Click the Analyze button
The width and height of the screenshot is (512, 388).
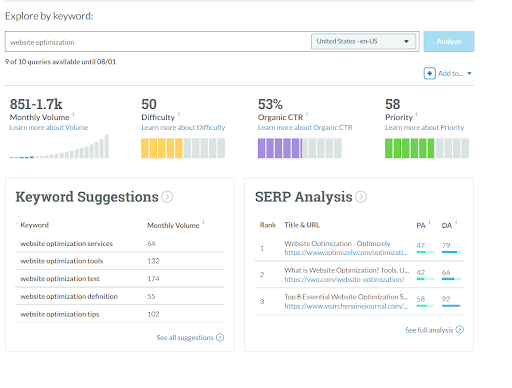pos(449,41)
